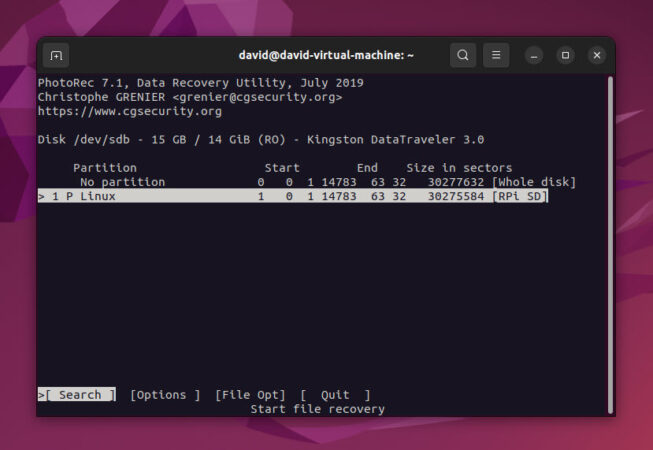Click the terminal search magnifier icon
This screenshot has height=450, width=653.
pyautogui.click(x=462, y=55)
